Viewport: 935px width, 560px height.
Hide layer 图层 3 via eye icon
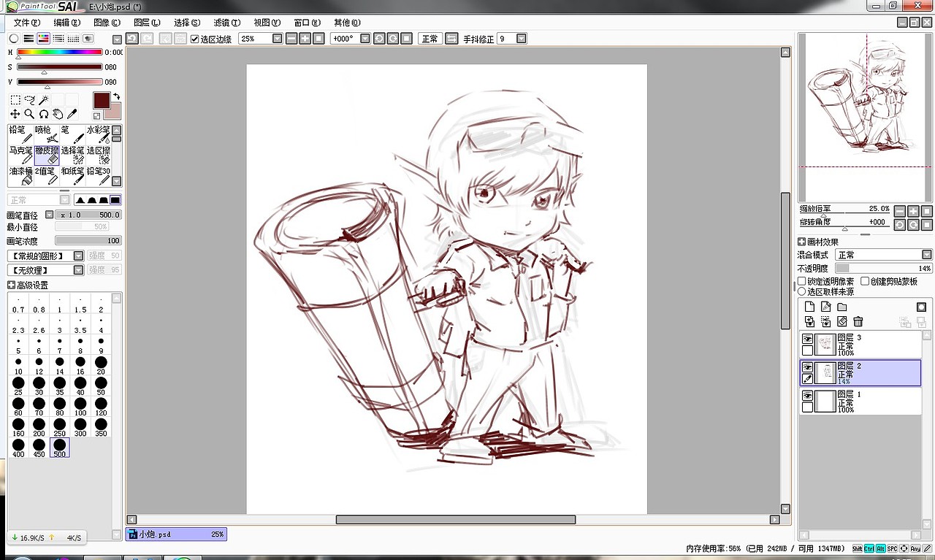point(807,340)
